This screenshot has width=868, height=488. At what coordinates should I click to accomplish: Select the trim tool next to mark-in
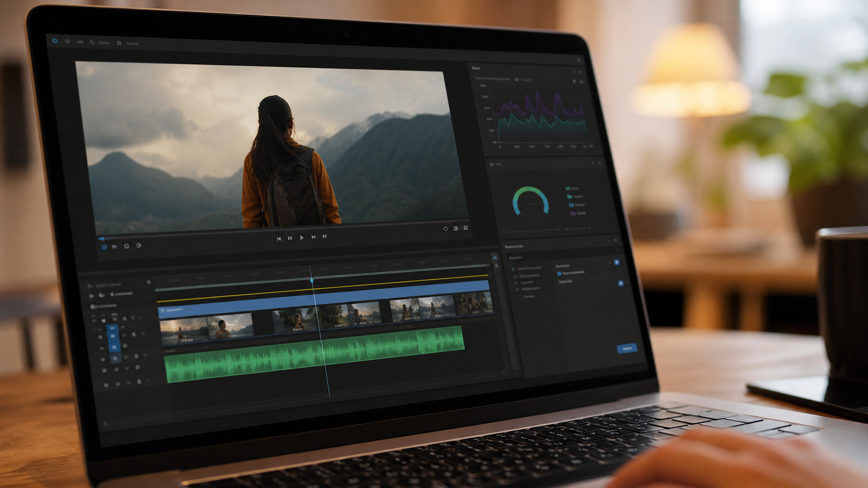pyautogui.click(x=114, y=247)
